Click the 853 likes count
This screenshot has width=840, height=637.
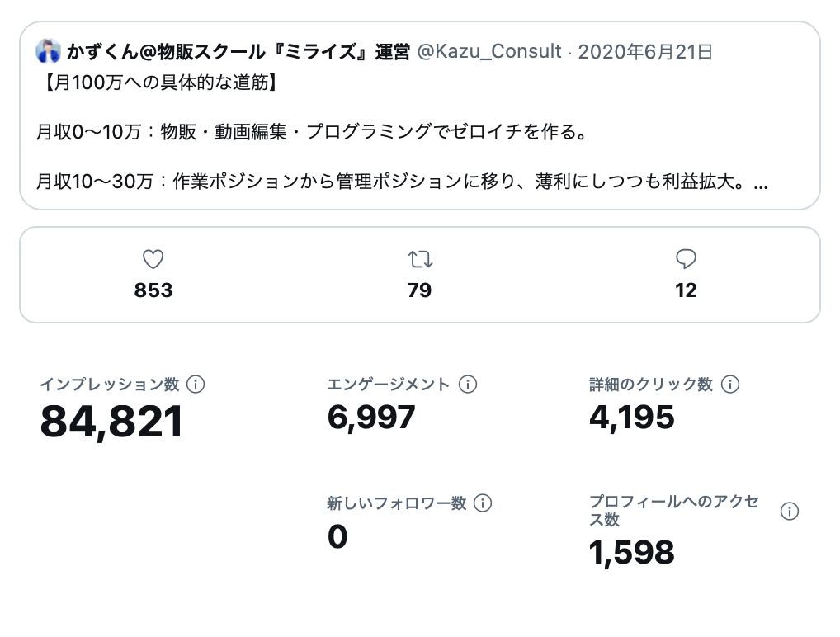click(153, 290)
